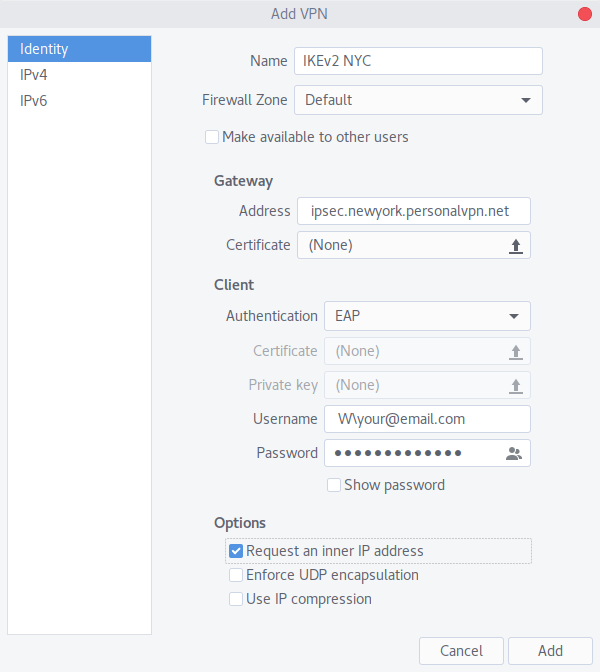This screenshot has height=672, width=600.
Task: Enable Enforce UDP encapsulation option
Action: [x=236, y=575]
